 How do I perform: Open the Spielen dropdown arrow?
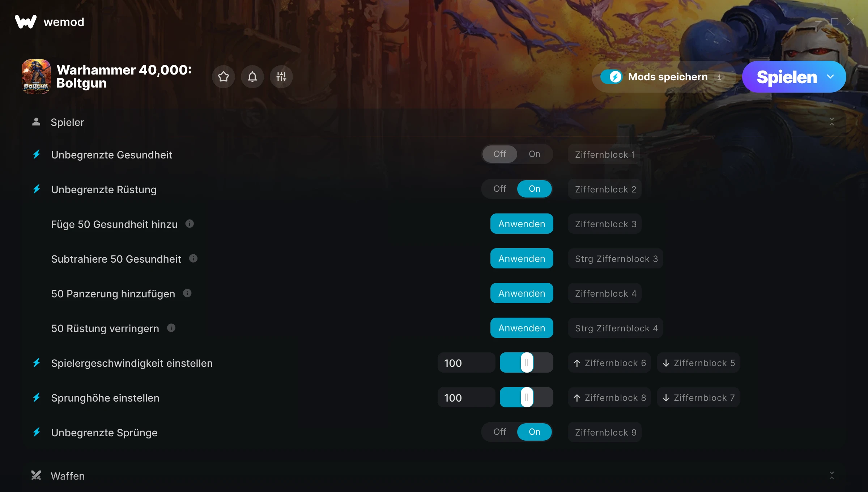click(x=830, y=77)
